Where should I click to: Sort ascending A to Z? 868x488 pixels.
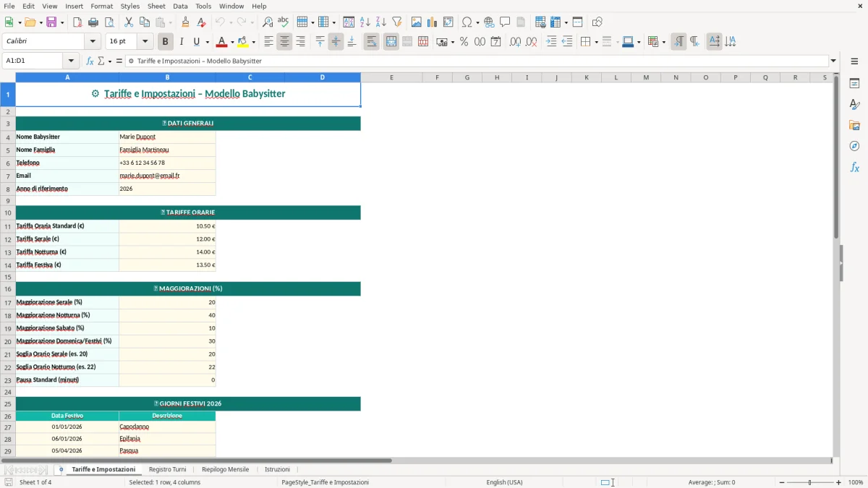(x=365, y=22)
